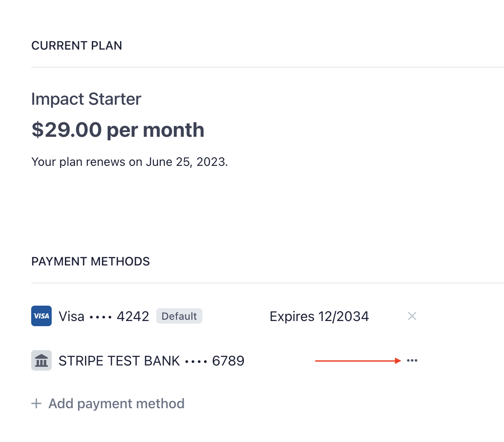
Task: Click the plan renewal date sentence
Action: click(129, 162)
